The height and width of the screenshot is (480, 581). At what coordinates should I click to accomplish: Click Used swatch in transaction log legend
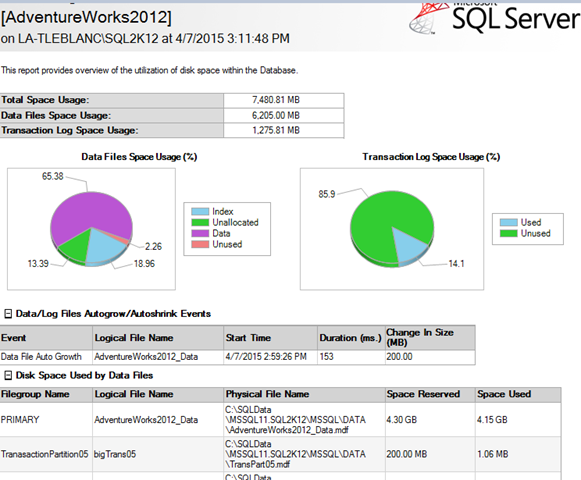pos(508,222)
